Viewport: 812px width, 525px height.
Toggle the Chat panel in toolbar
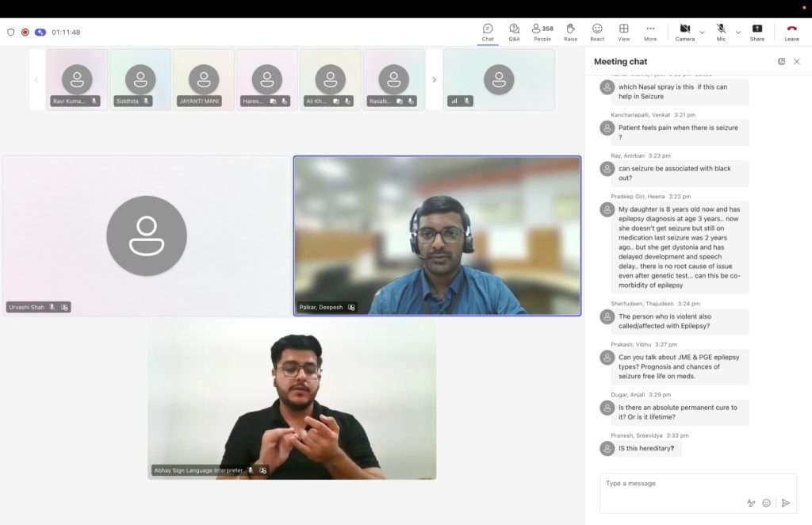click(x=488, y=32)
